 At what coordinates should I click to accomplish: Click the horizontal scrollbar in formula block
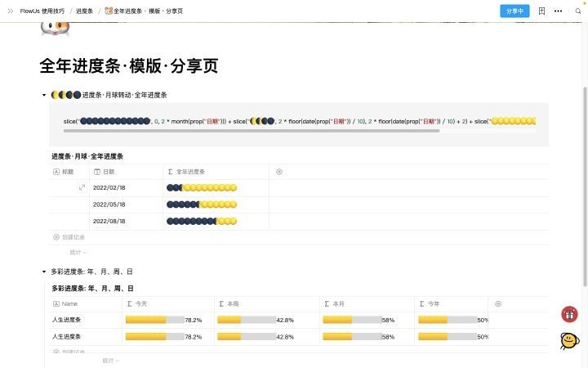[x=252, y=131]
